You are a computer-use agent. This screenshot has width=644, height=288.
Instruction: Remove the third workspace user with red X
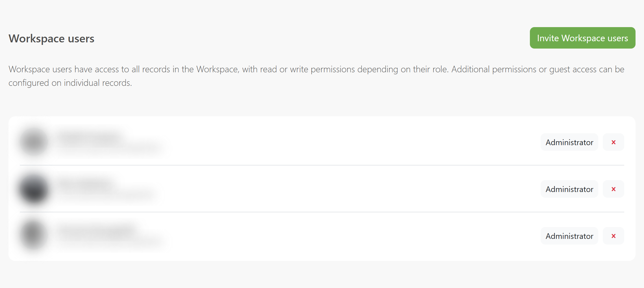pos(613,236)
